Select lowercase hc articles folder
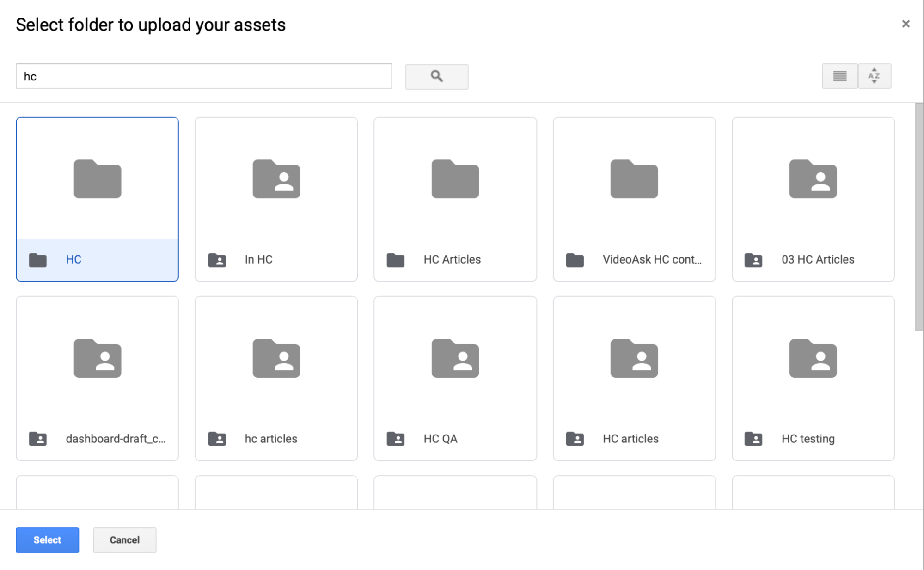 (276, 378)
